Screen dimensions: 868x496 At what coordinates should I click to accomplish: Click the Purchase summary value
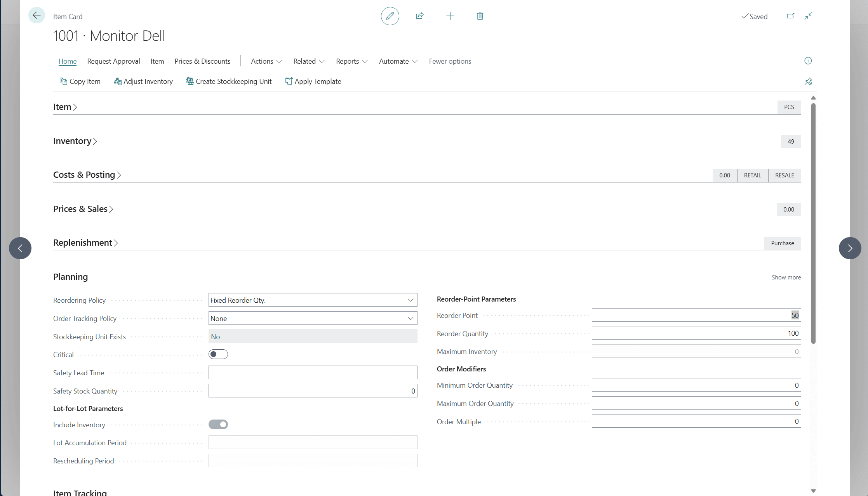(x=783, y=243)
